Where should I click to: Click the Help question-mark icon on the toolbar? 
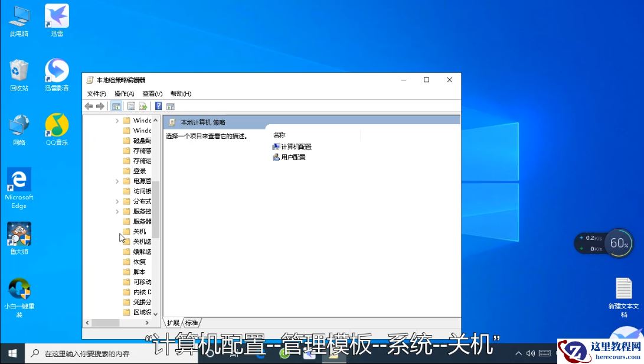(x=157, y=106)
